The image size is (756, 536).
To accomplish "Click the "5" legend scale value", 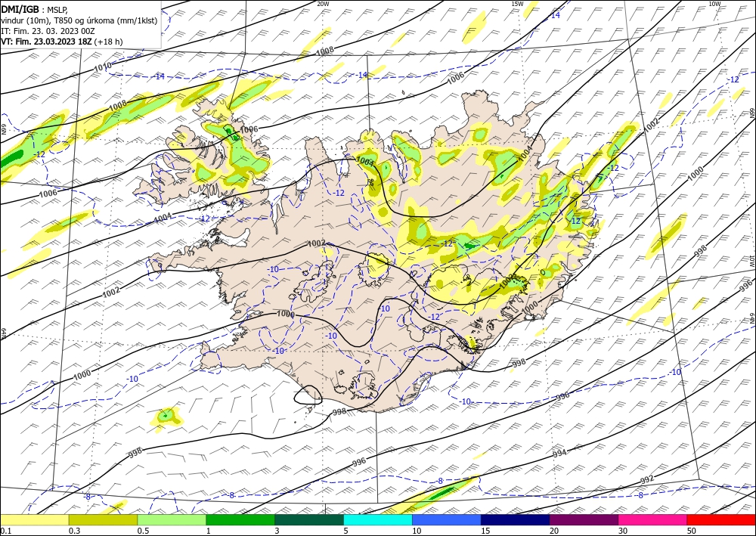I will tap(345, 531).
